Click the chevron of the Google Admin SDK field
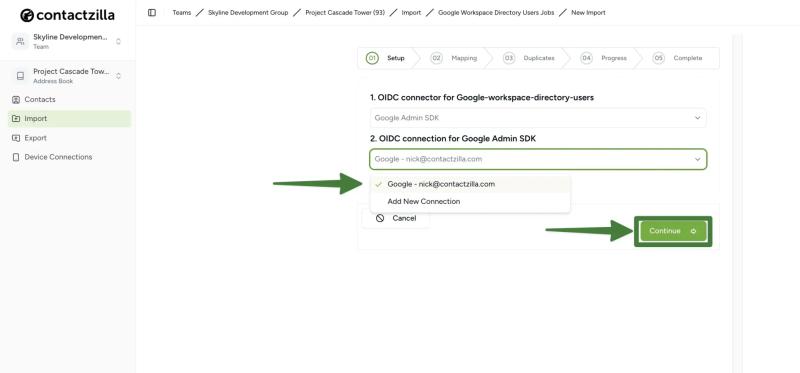Image resolution: width=800 pixels, height=373 pixels. (x=697, y=118)
